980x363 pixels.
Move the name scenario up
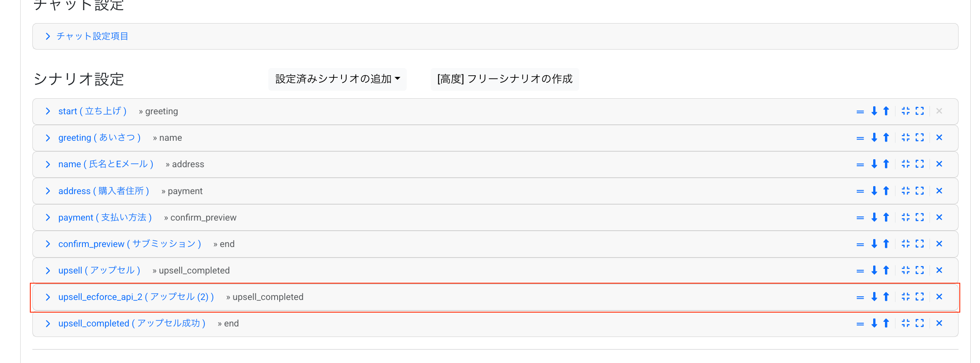tap(886, 164)
